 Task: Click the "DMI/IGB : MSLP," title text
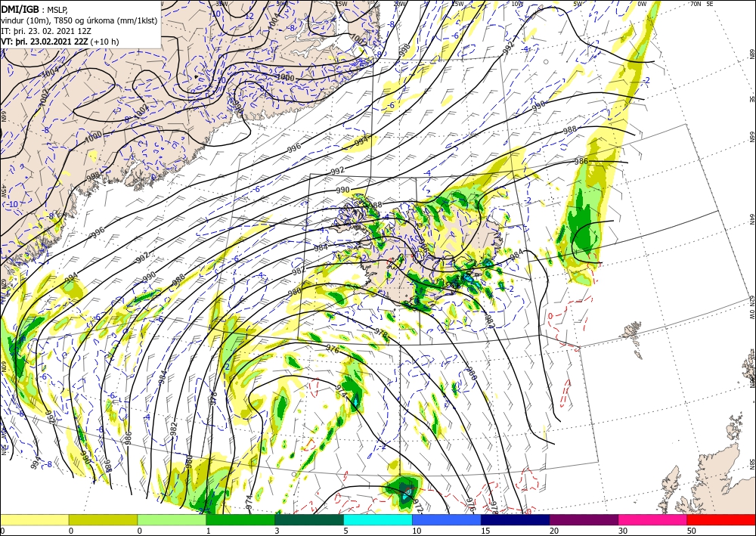[34, 9]
